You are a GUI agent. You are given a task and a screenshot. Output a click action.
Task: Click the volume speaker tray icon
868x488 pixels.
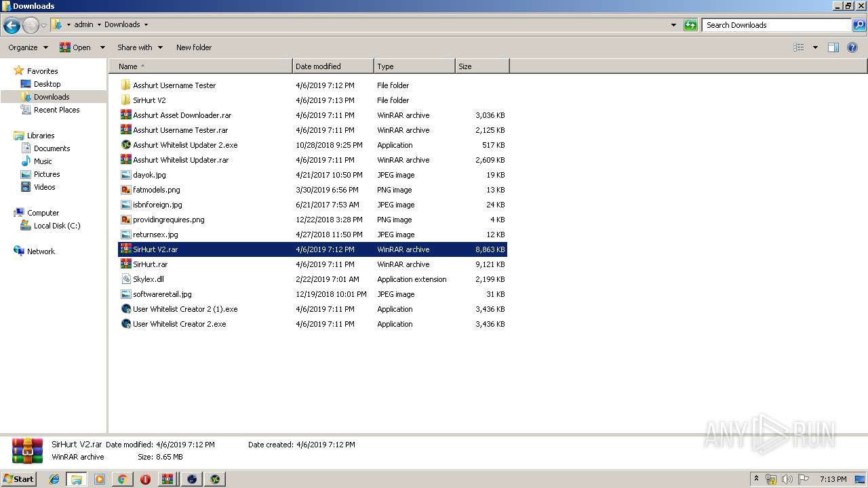(x=787, y=479)
